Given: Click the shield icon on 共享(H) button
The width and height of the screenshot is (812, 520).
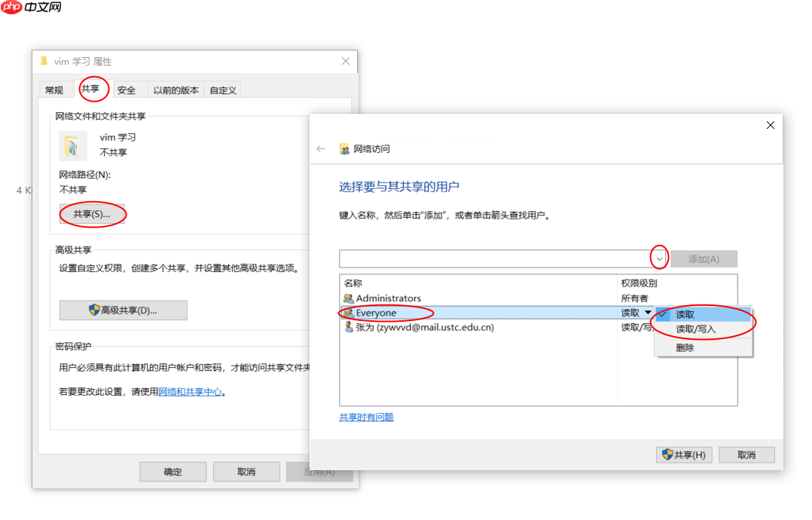Looking at the screenshot, I should (666, 454).
